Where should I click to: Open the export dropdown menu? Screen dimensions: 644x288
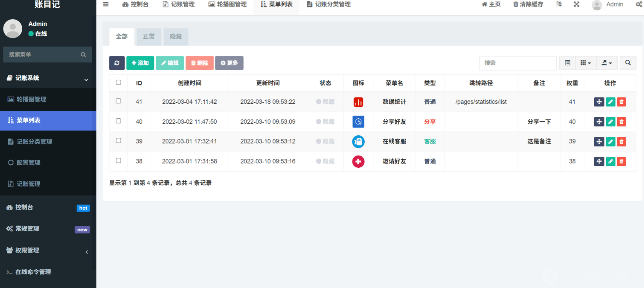(x=607, y=63)
